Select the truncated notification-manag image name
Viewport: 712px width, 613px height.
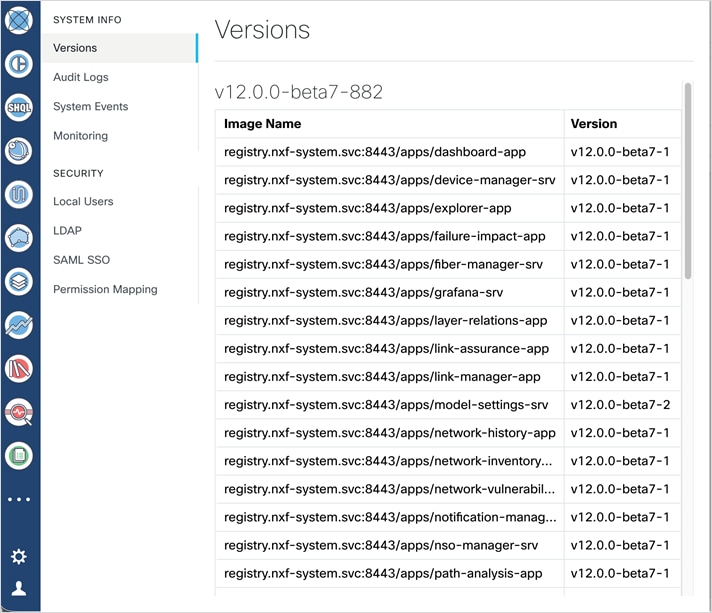[390, 517]
